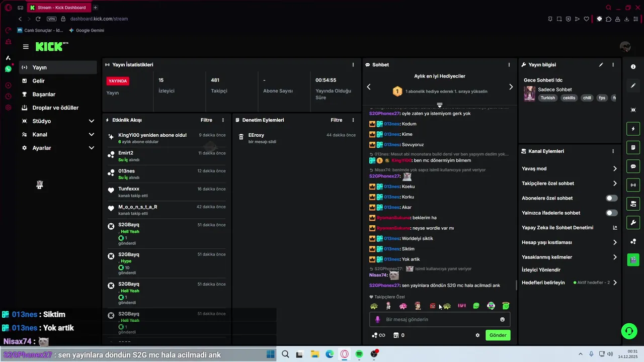This screenshot has height=362, width=644.
Task: Open the Etkinlik Akışı three-dot menu
Action: coord(223,120)
